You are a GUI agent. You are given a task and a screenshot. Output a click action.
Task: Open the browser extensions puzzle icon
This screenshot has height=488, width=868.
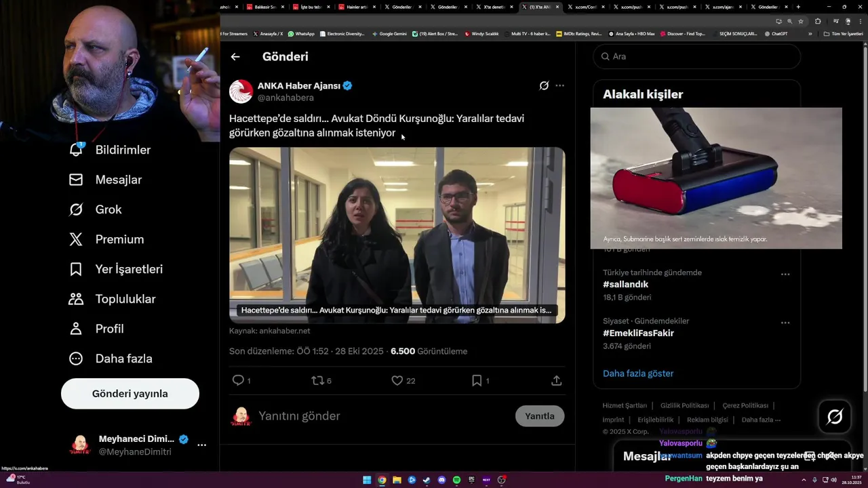818,21
